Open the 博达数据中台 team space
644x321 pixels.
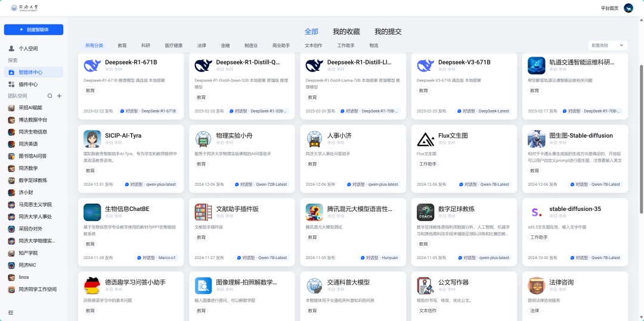click(33, 120)
